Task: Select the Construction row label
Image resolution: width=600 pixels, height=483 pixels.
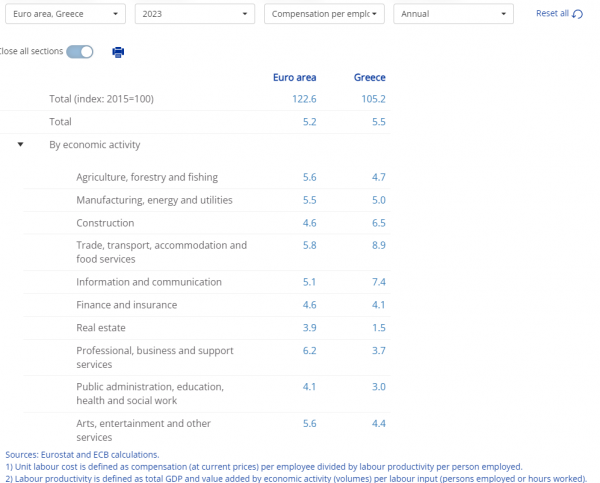Action: [105, 223]
